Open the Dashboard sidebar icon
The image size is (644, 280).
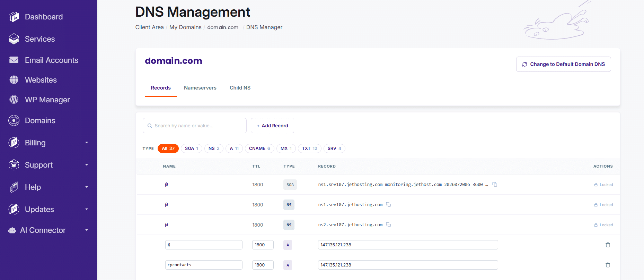click(14, 17)
